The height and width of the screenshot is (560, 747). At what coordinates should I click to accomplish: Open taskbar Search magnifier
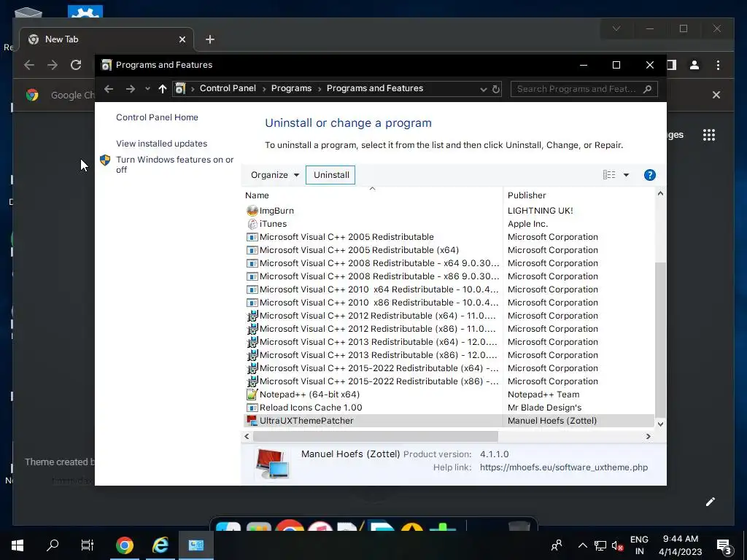pos(53,545)
